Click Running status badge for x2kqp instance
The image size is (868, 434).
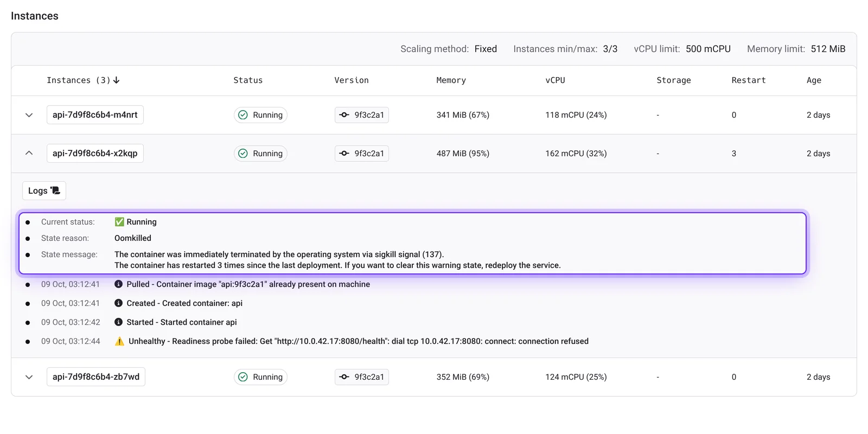click(260, 154)
